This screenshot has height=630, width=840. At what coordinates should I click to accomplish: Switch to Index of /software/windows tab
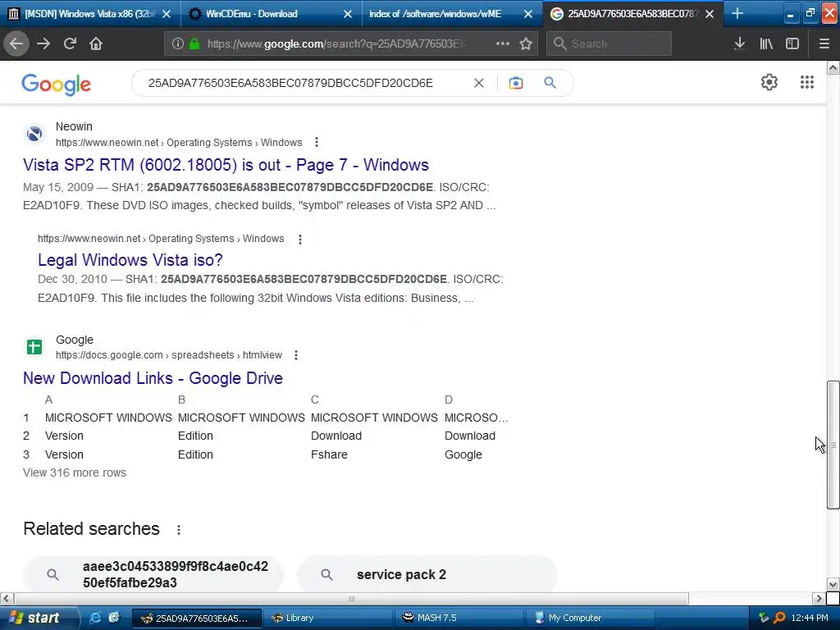451,13
